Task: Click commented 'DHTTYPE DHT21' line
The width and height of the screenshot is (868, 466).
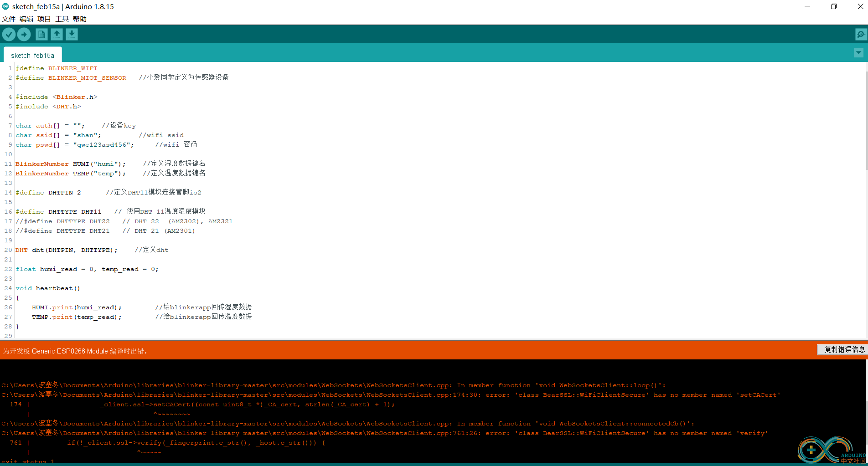Action: tap(105, 231)
